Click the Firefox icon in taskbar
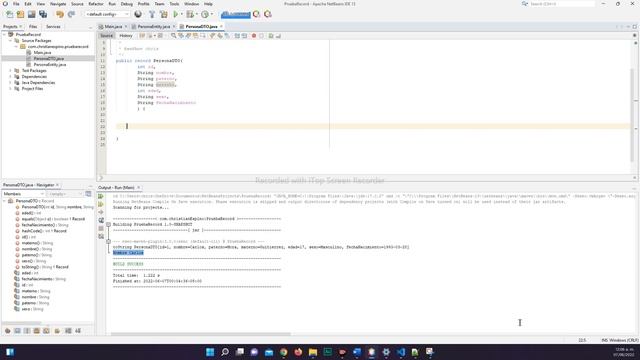 click(x=298, y=352)
